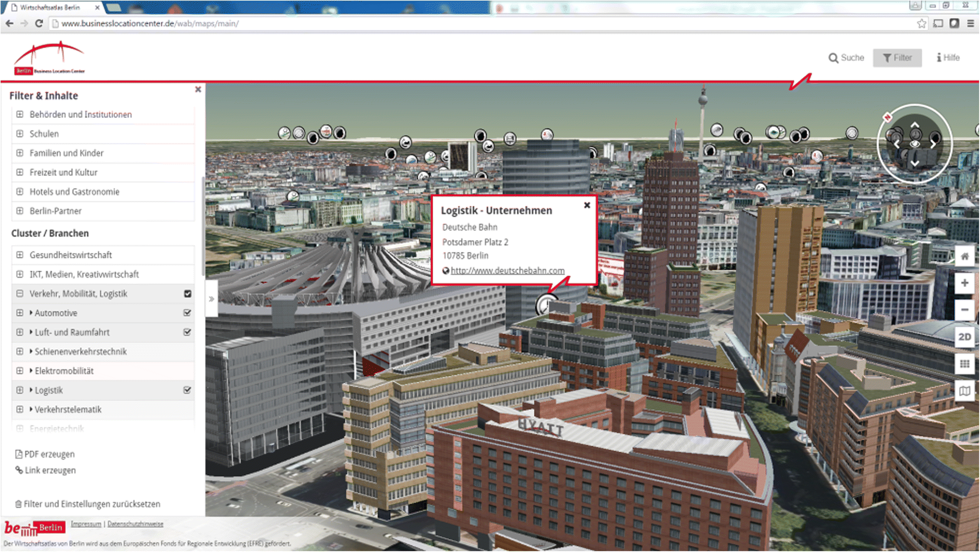Open the Hilfe help button
The width and height of the screenshot is (980, 552).
948,58
